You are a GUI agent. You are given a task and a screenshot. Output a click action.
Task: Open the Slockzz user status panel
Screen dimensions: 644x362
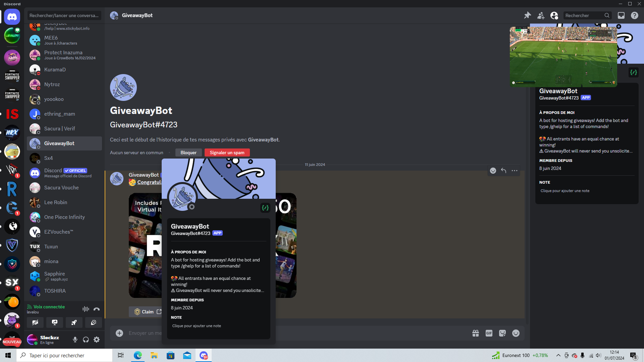pyautogui.click(x=47, y=340)
